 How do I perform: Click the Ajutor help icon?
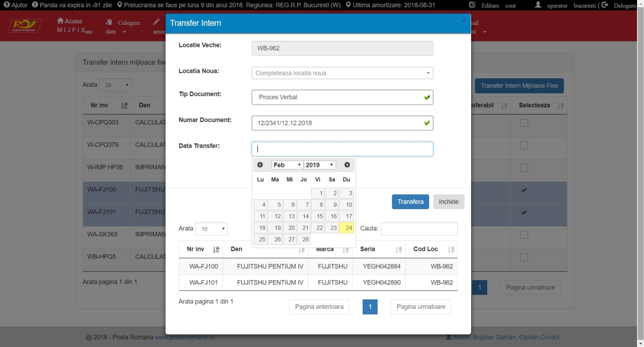coord(7,5)
